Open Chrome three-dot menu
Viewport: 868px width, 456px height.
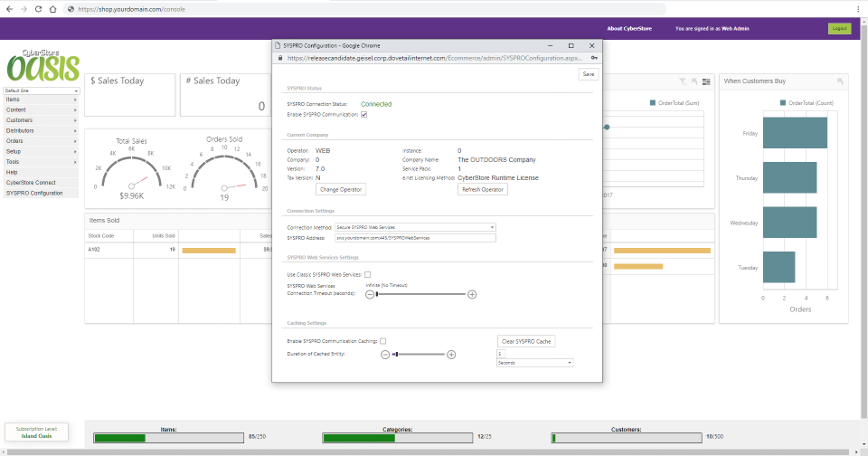tap(858, 9)
